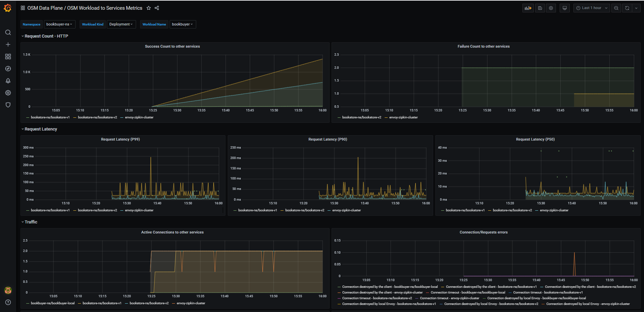Toggle envoy-zipkin-cluster series in Failure Count legend
The image size is (644, 312).
pyautogui.click(x=403, y=117)
